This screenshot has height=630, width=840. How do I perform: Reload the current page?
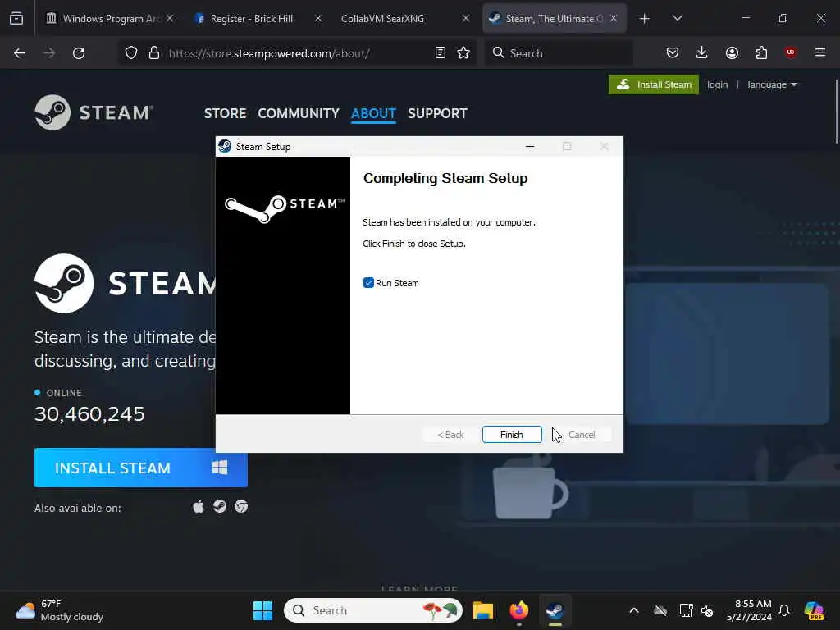[x=79, y=53]
